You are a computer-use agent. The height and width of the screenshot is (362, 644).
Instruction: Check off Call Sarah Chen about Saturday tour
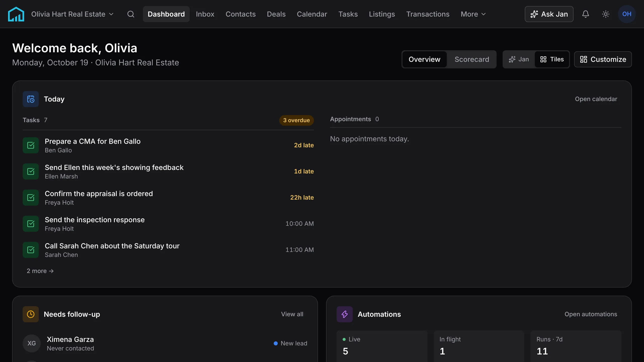31,250
